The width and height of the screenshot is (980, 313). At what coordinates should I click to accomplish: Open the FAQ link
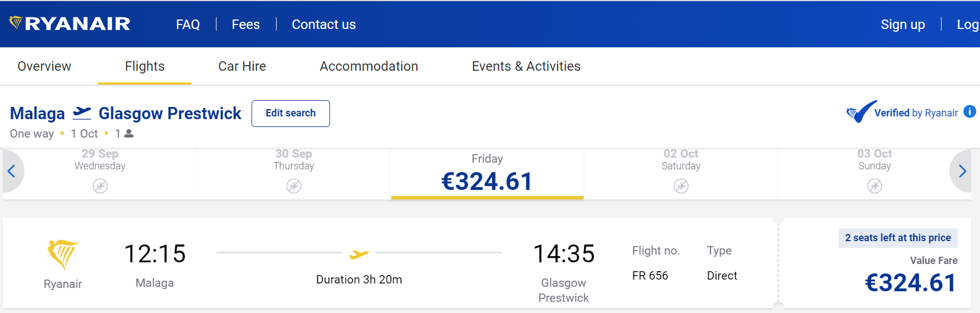point(188,25)
